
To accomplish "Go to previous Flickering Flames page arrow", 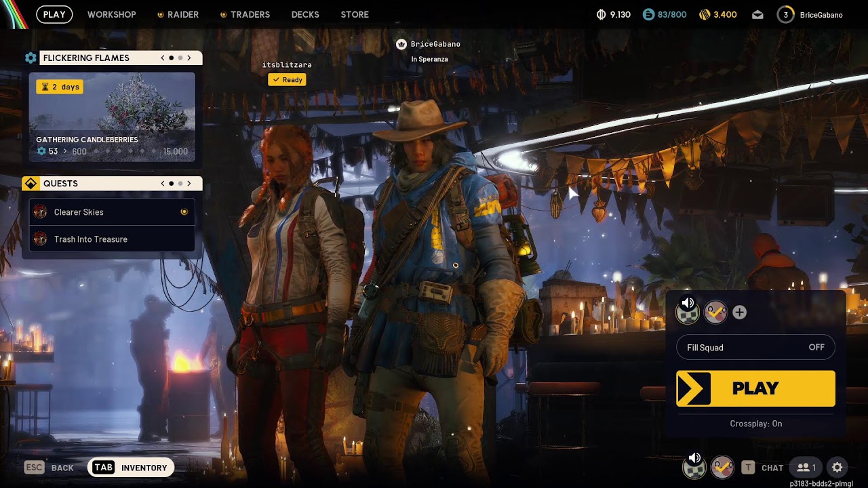I will coord(163,58).
